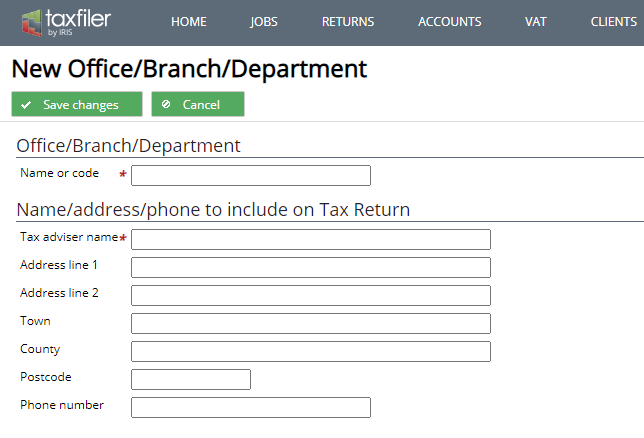
Task: Focus the Name or code field
Action: [x=251, y=175]
